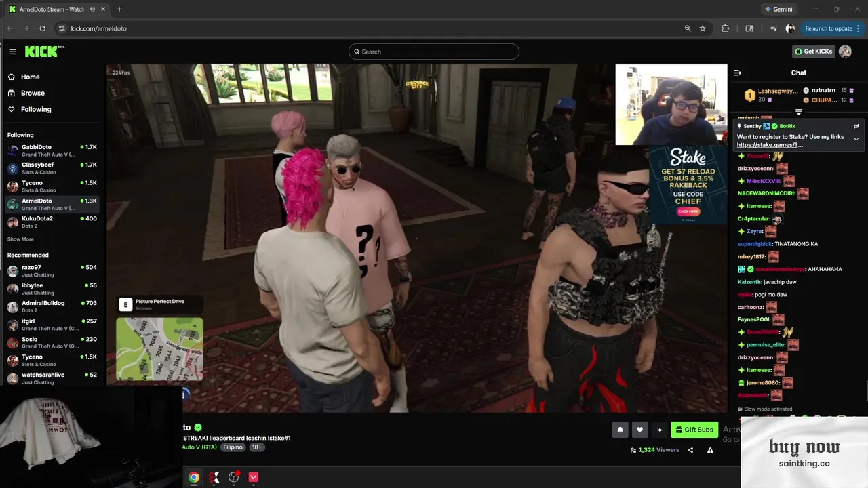
Task: View site information icon in address bar
Action: [62, 28]
